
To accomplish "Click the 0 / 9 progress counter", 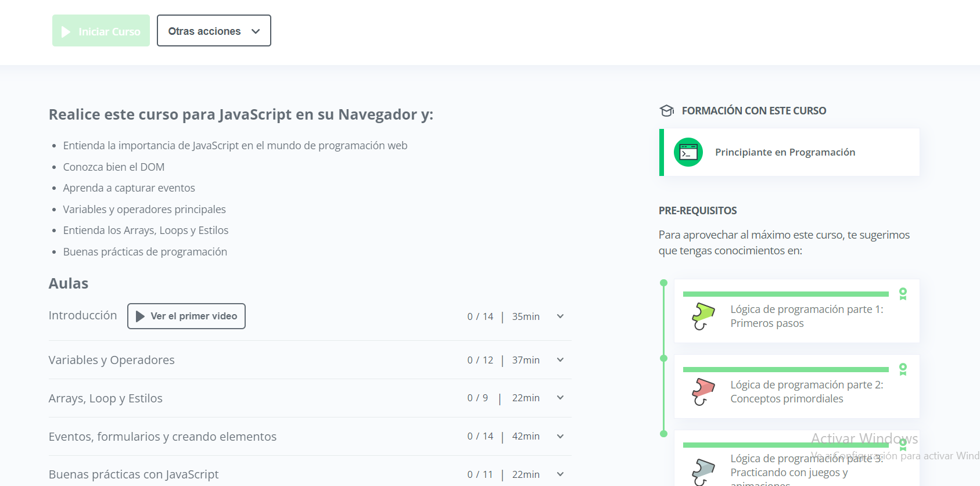I will point(478,398).
